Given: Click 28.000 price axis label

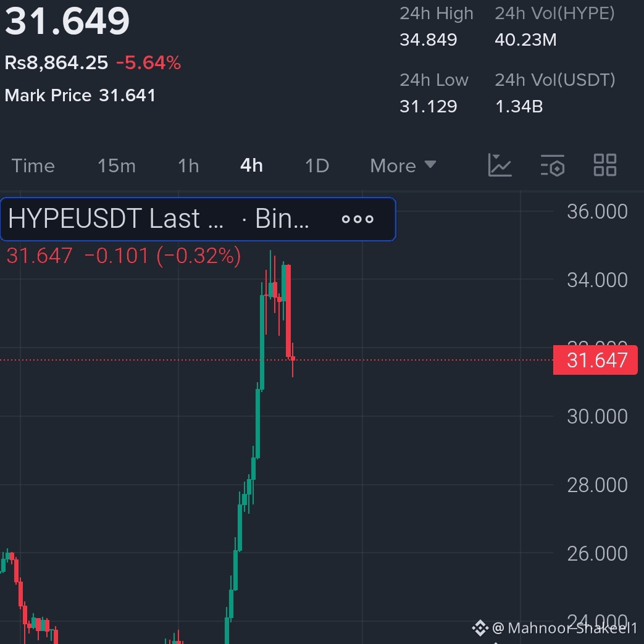Looking at the screenshot, I should [x=597, y=485].
